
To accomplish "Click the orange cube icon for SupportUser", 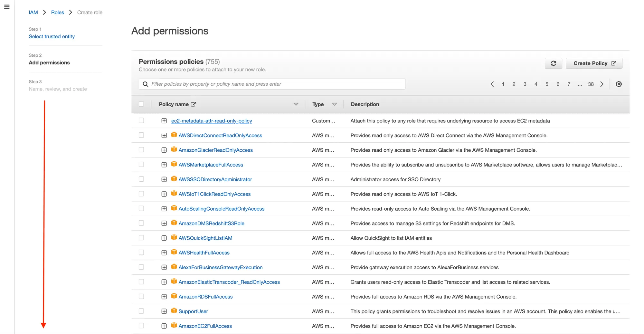I will point(174,310).
